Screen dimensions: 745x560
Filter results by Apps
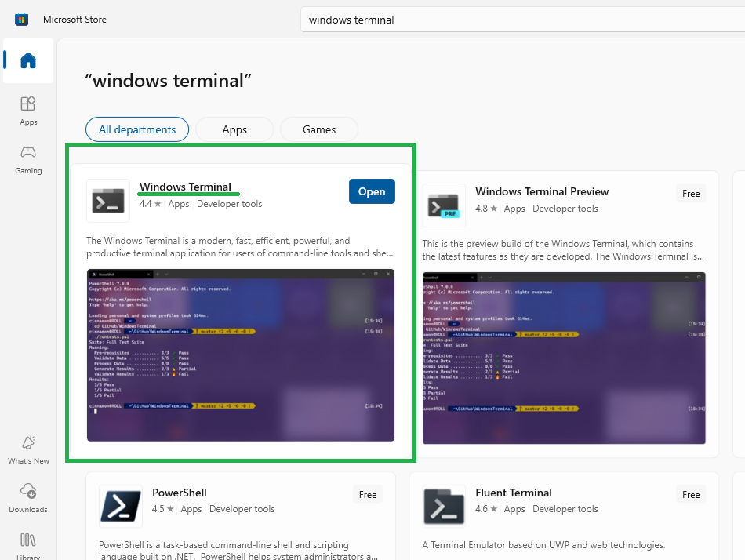pos(234,129)
